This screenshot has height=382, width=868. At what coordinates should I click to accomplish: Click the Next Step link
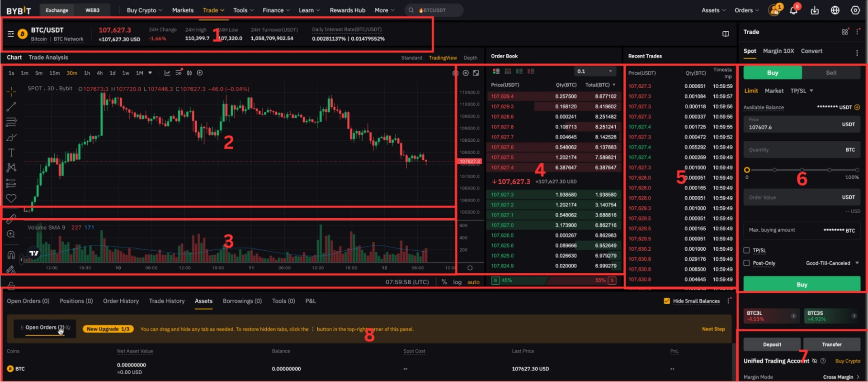[713, 329]
